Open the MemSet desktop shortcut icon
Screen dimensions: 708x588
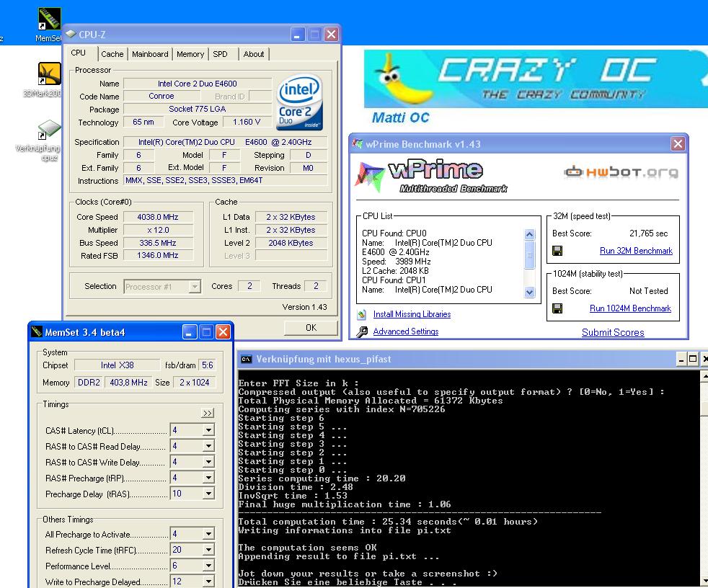tap(49, 19)
